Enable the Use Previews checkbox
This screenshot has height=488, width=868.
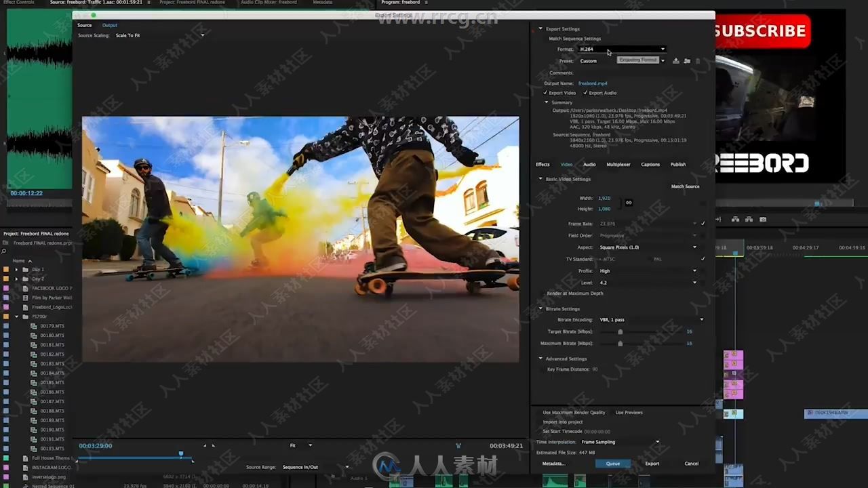pyautogui.click(x=610, y=412)
